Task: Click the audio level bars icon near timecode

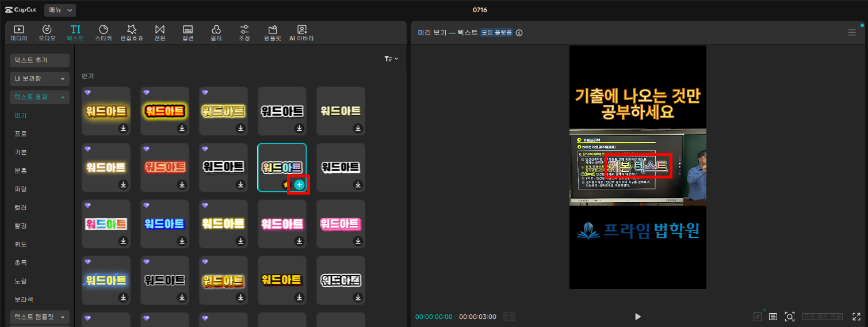Action: [509, 317]
